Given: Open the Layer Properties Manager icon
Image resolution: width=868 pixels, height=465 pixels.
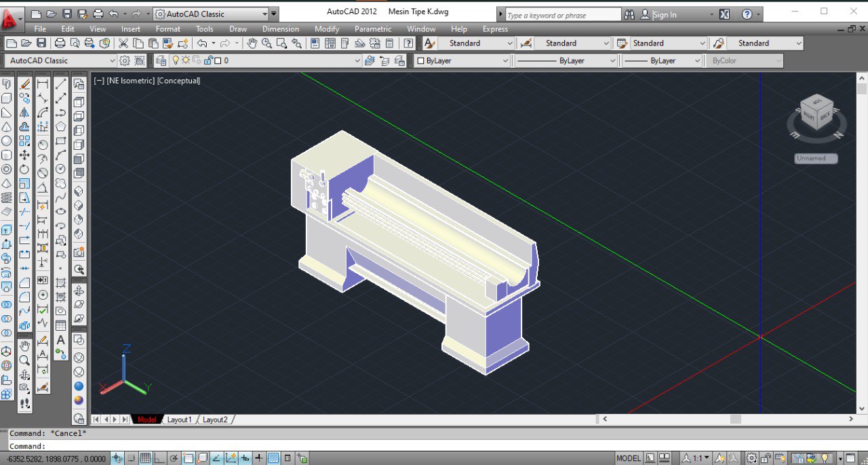Looking at the screenshot, I should point(161,61).
